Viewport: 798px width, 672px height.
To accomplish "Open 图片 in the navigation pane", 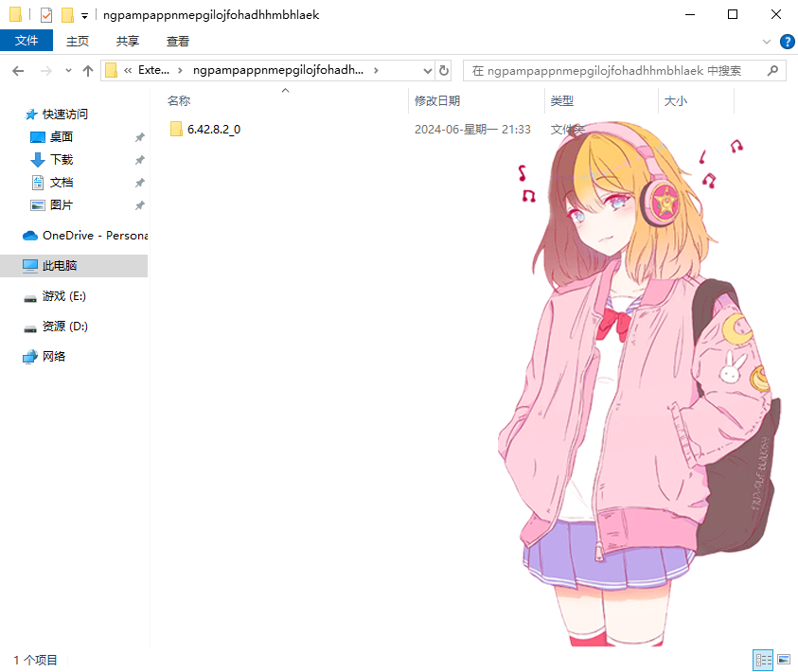I will click(x=62, y=205).
